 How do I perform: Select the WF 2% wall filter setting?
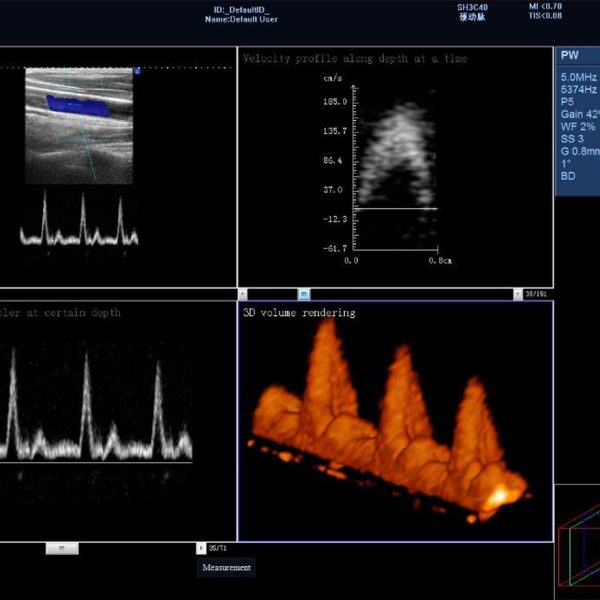click(577, 126)
